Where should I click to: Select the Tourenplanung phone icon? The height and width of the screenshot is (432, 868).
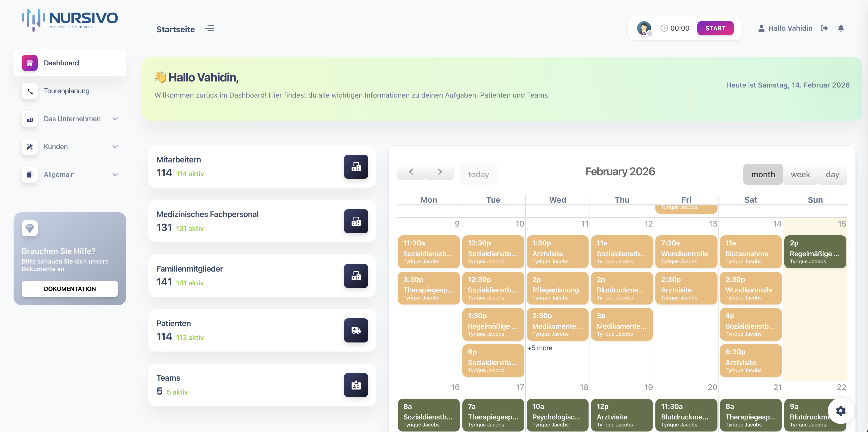[x=30, y=91]
